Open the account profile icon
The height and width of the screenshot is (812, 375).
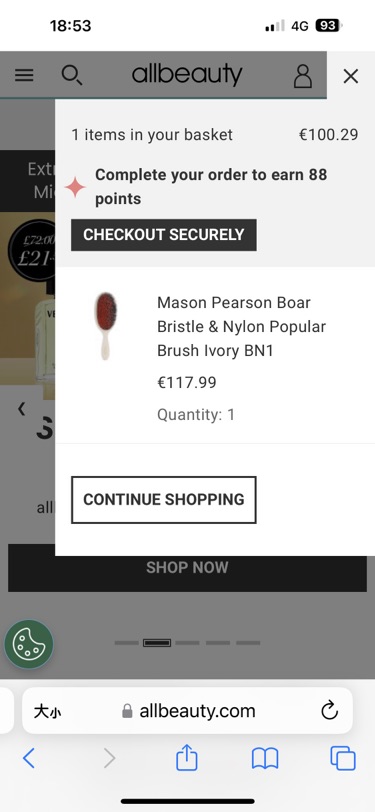click(303, 76)
